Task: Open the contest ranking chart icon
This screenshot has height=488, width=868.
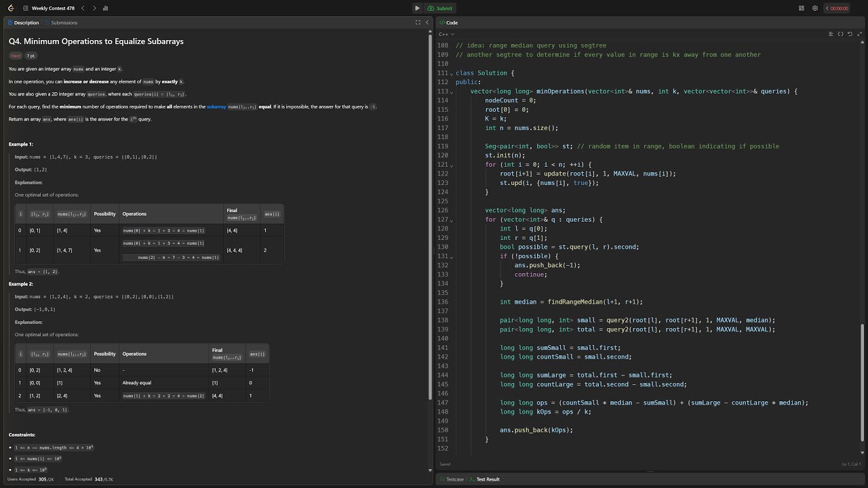Action: [105, 8]
